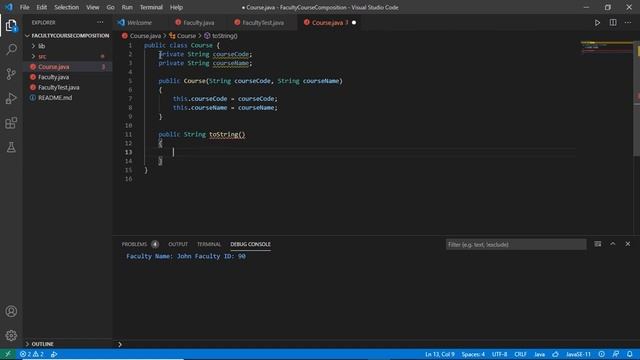
Task: Open remote window indicator in status bar
Action: [7, 354]
